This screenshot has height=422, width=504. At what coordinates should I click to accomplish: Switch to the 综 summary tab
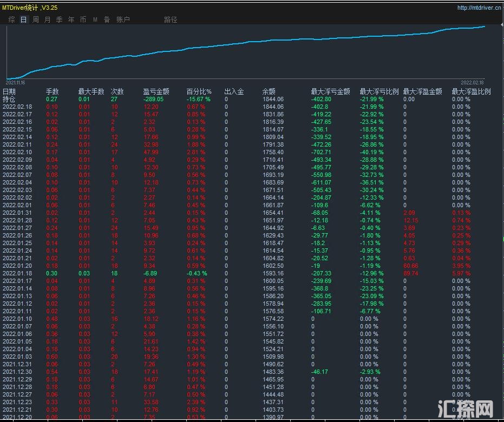pos(11,19)
